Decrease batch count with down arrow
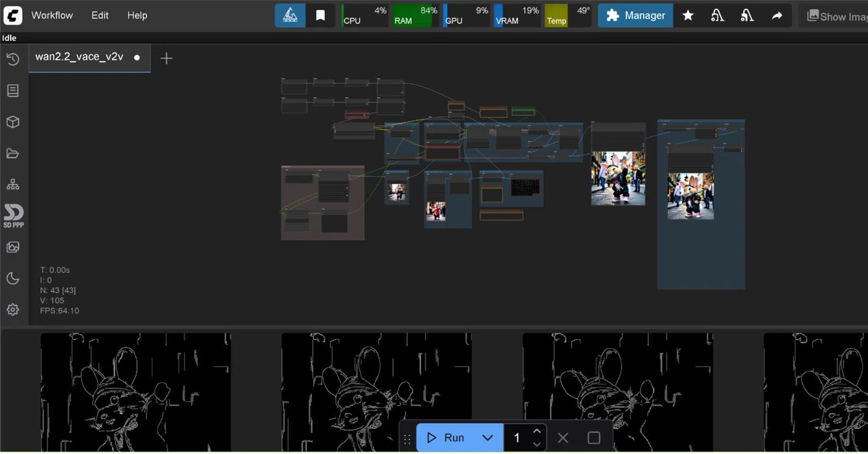The height and width of the screenshot is (454, 868). (x=537, y=444)
